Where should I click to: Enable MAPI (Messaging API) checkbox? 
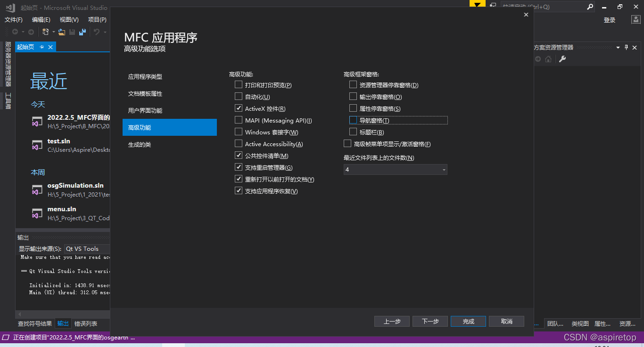[239, 120]
